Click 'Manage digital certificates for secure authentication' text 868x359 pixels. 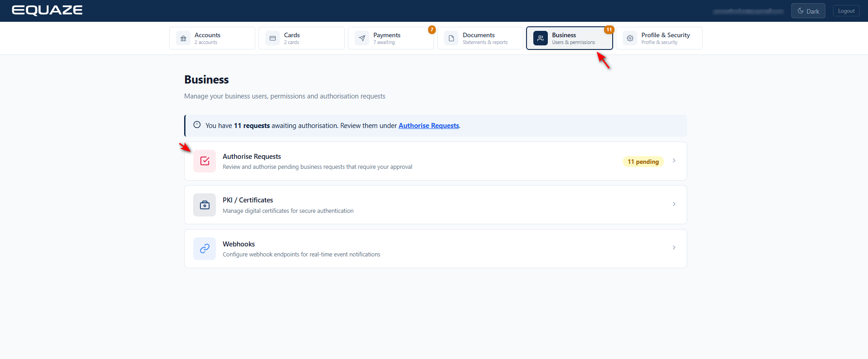[288, 211]
